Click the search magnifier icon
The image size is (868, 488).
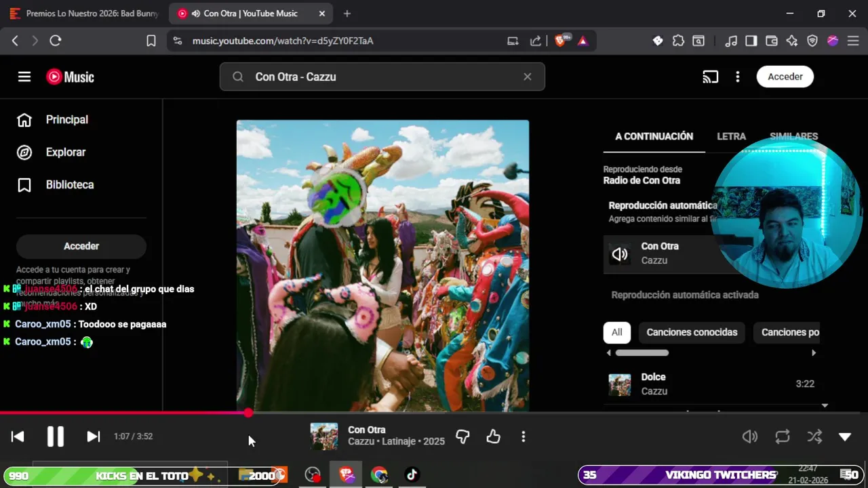[238, 77]
